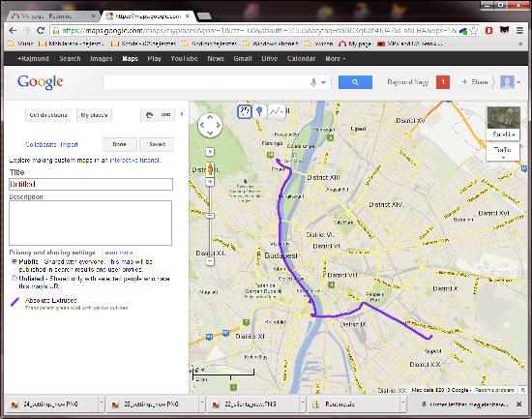This screenshot has width=532, height=419.
Task: Collapse the left side panel arrow
Action: coord(182,114)
